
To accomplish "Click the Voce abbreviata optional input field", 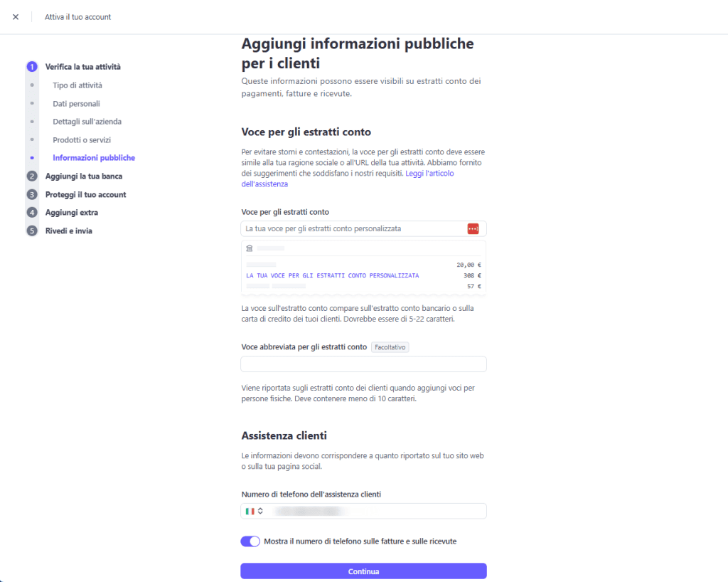I will point(363,364).
